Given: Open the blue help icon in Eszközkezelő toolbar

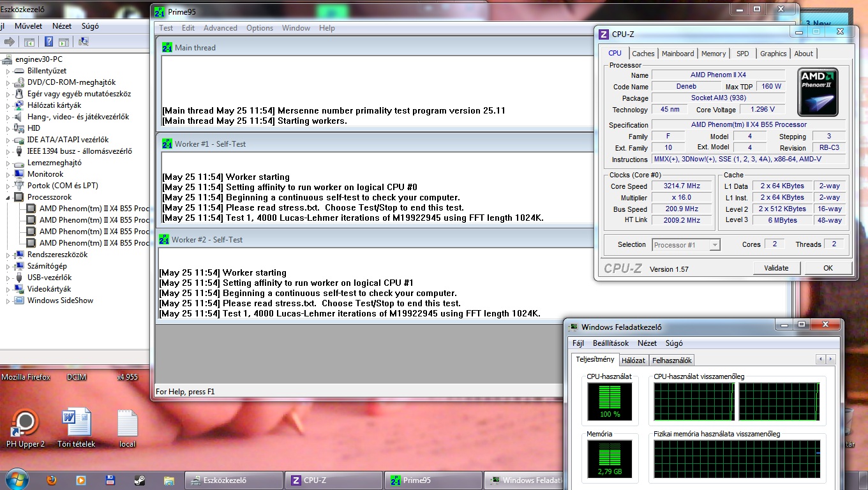Looking at the screenshot, I should click(x=49, y=42).
